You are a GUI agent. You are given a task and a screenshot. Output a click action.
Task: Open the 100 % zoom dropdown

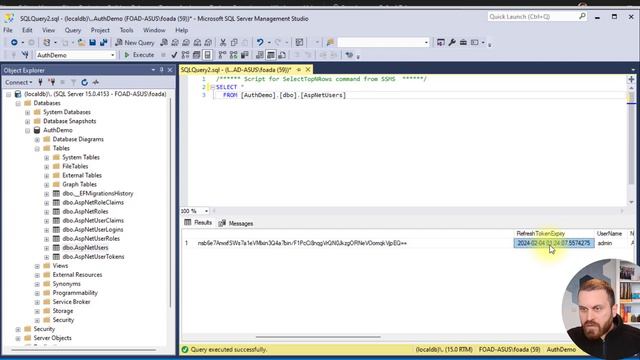(x=206, y=211)
